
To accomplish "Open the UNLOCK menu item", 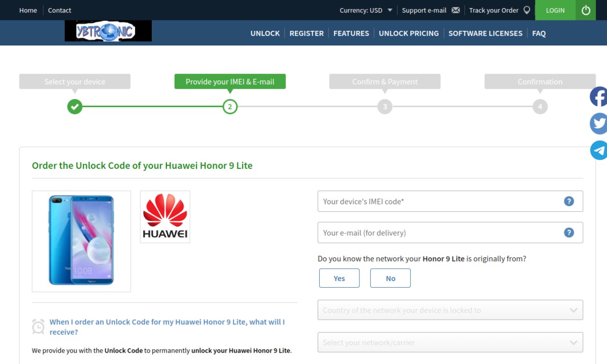I will click(265, 33).
